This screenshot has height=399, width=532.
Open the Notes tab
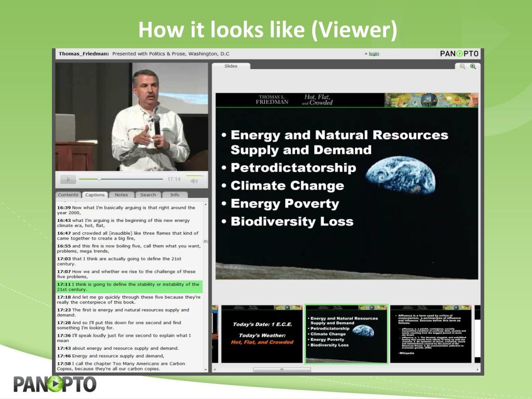pos(121,195)
